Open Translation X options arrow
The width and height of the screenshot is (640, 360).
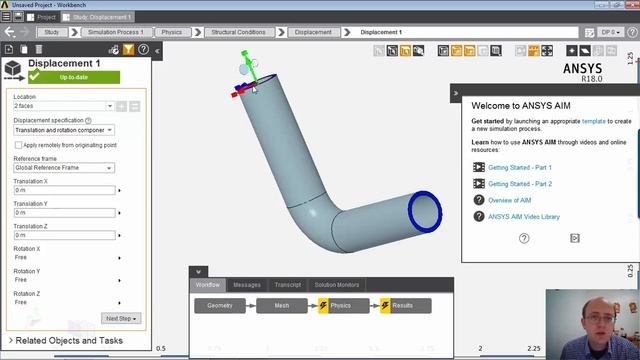coord(120,191)
